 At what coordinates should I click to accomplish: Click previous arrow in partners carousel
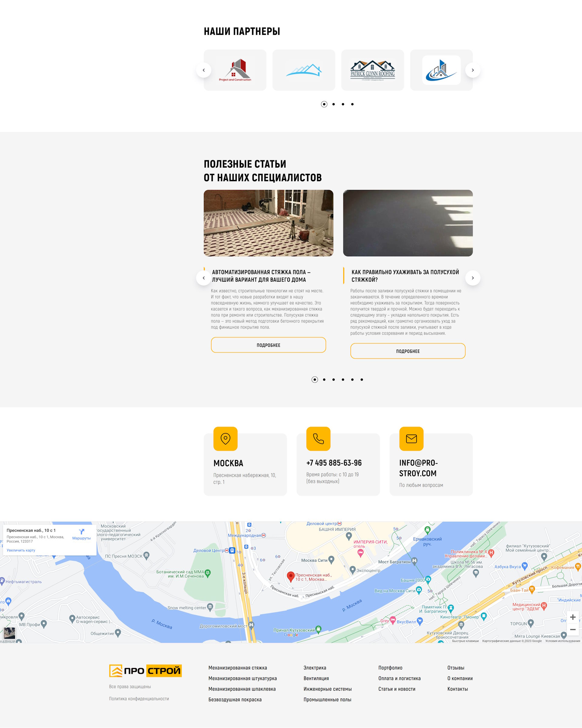(204, 70)
